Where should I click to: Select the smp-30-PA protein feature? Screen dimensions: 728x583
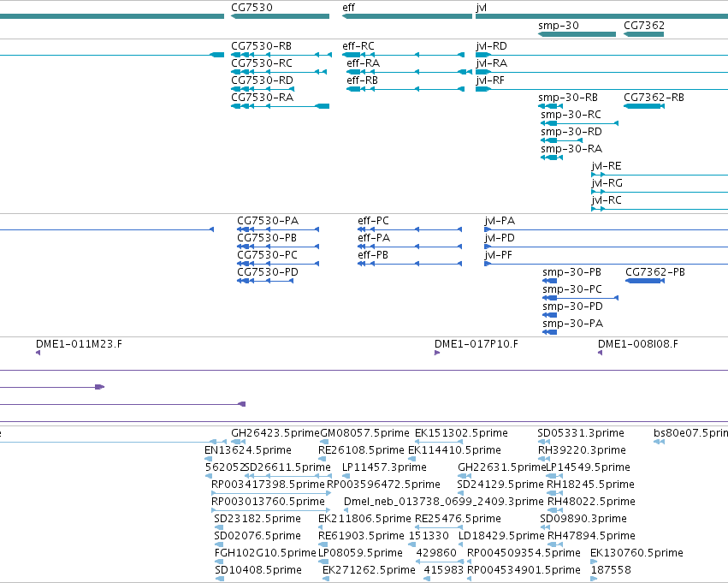pyautogui.click(x=550, y=333)
